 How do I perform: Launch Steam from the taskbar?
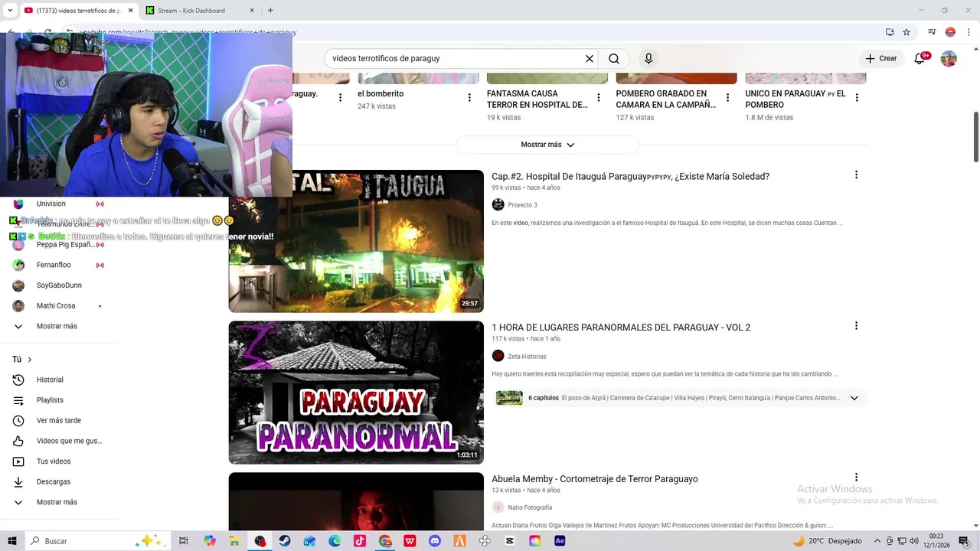[284, 541]
